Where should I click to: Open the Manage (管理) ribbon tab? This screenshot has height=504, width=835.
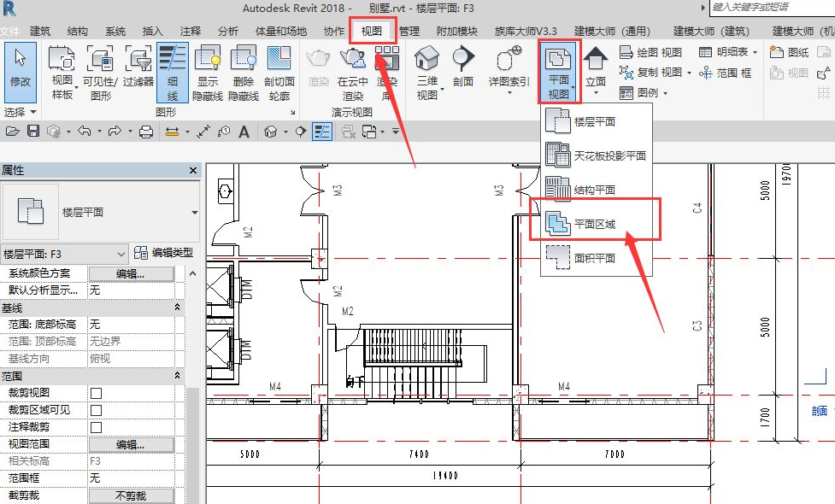tap(409, 31)
